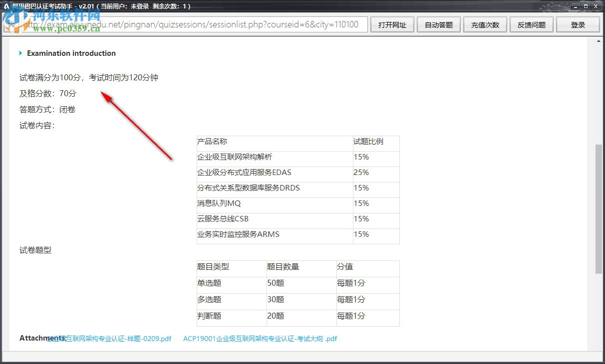Open 充值次数 to recharge attempts
This screenshot has height=364, width=605.
coord(485,24)
